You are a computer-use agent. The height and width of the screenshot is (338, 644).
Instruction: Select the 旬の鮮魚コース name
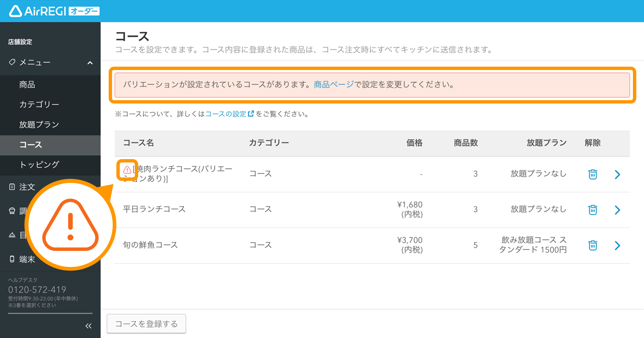pyautogui.click(x=150, y=245)
